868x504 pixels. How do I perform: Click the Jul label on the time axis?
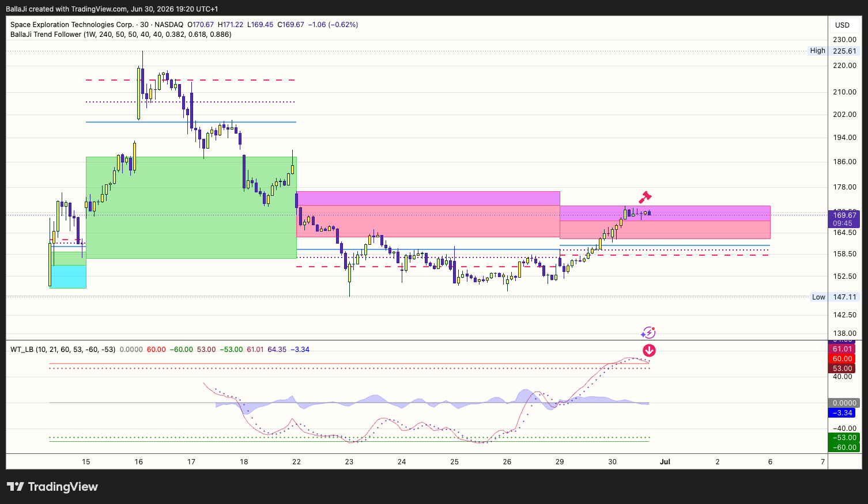click(x=665, y=462)
